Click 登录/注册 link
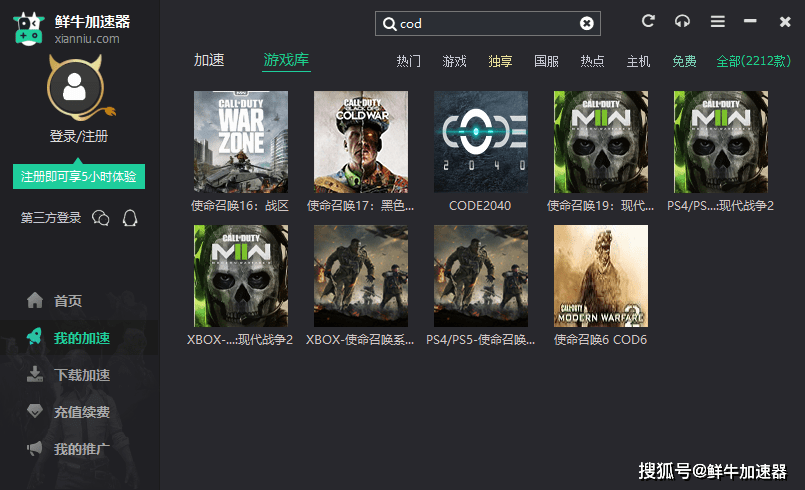Image resolution: width=805 pixels, height=490 pixels. [79, 136]
